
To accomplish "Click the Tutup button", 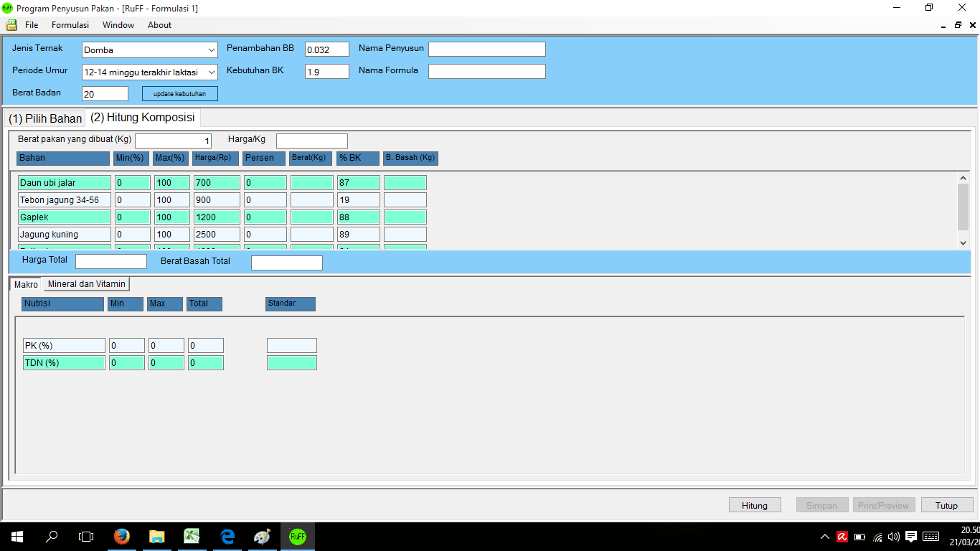I will (946, 505).
